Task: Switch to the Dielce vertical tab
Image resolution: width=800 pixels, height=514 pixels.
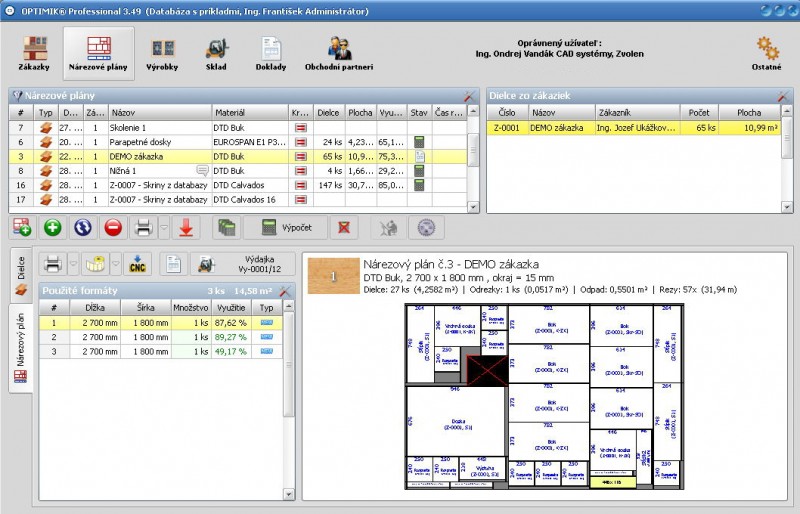Action: [x=21, y=275]
